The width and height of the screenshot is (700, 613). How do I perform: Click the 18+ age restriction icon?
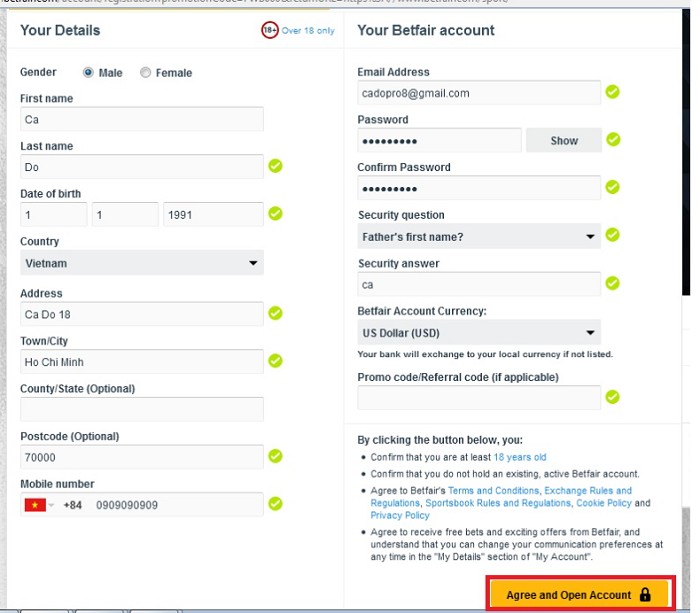(269, 31)
